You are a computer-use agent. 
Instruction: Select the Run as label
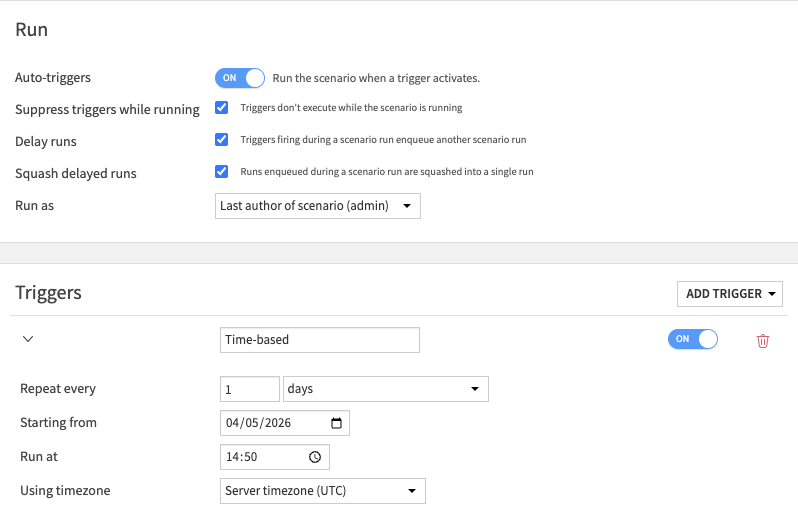point(34,206)
